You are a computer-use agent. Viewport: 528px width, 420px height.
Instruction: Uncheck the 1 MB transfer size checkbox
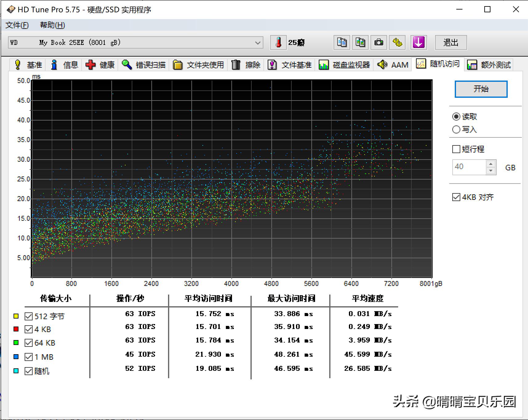tap(29, 357)
